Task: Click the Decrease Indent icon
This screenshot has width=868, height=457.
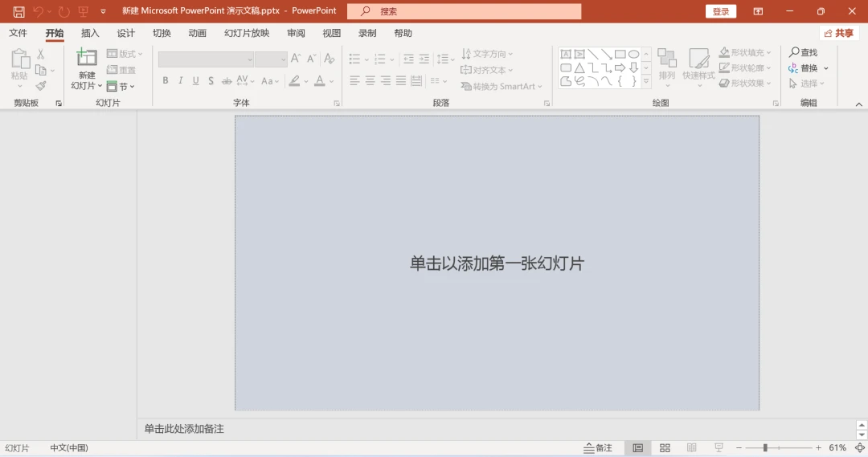Action: click(408, 59)
